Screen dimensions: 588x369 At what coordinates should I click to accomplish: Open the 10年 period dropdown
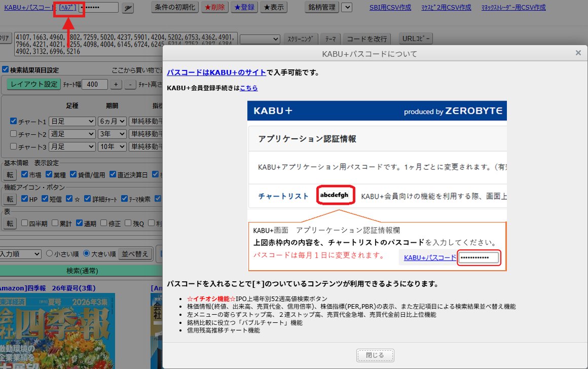tap(112, 146)
